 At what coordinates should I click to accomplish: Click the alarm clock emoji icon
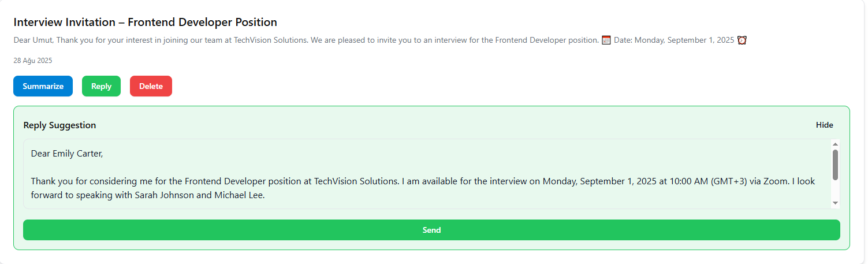tap(742, 40)
